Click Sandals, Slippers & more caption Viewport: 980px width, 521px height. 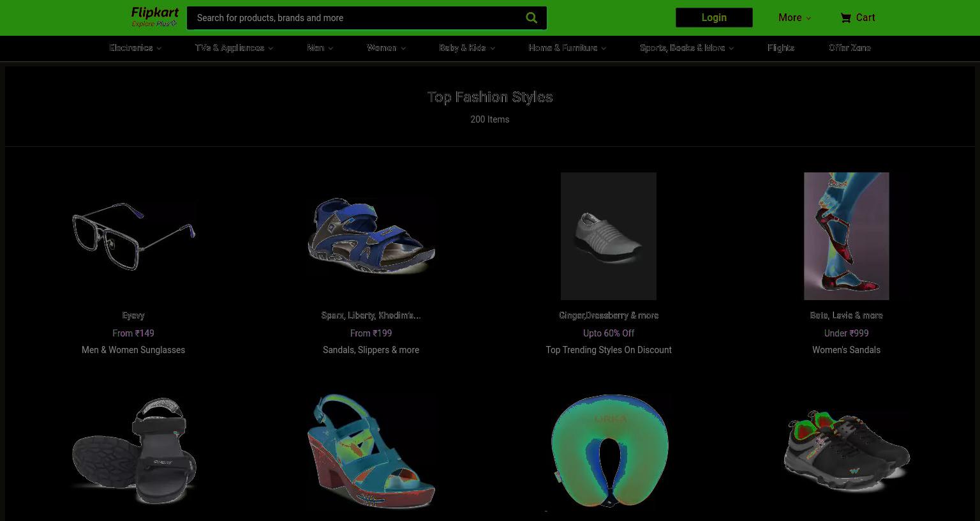pyautogui.click(x=371, y=350)
